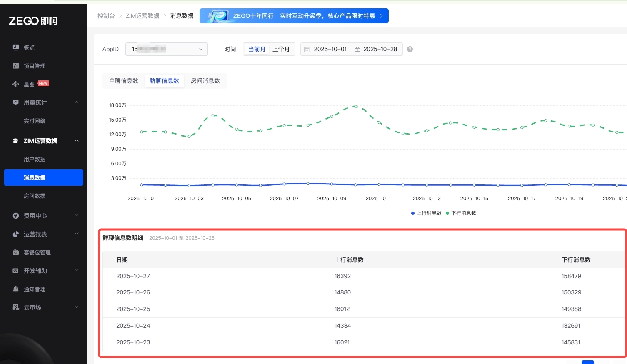Toggle 下行消息数 legend series visibility
The width and height of the screenshot is (627, 364).
click(461, 213)
